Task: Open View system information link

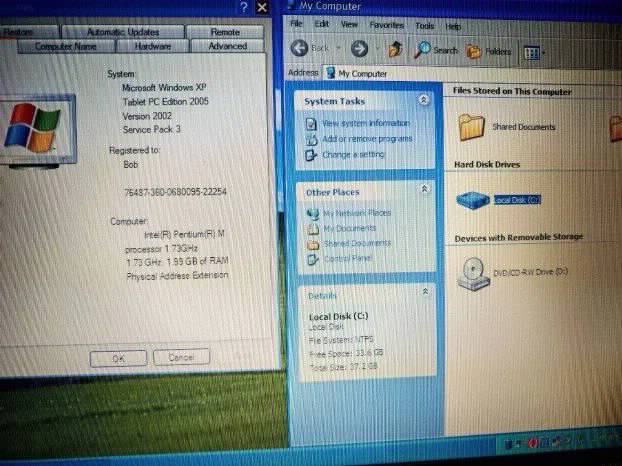Action: (x=366, y=123)
